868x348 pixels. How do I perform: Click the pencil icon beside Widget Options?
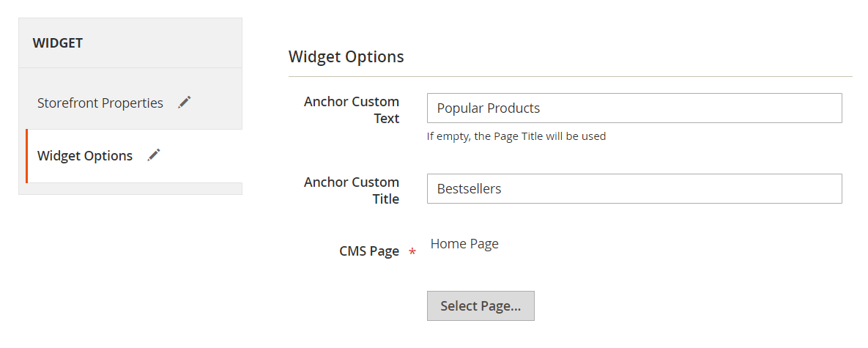click(x=154, y=155)
